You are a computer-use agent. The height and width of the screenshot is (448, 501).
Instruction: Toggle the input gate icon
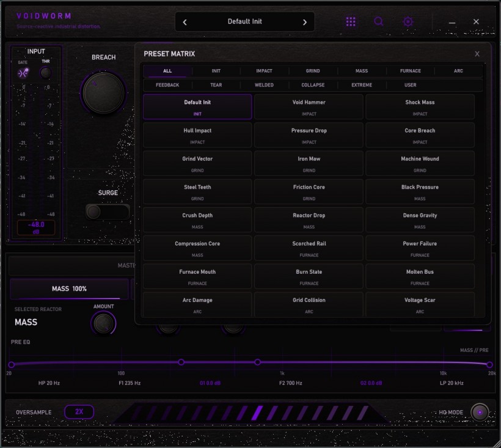click(23, 73)
